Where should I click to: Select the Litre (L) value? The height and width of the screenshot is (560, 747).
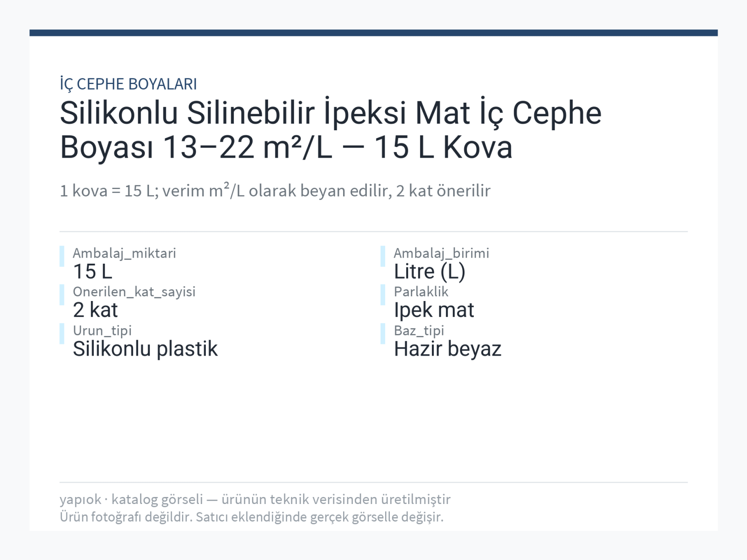click(x=430, y=272)
